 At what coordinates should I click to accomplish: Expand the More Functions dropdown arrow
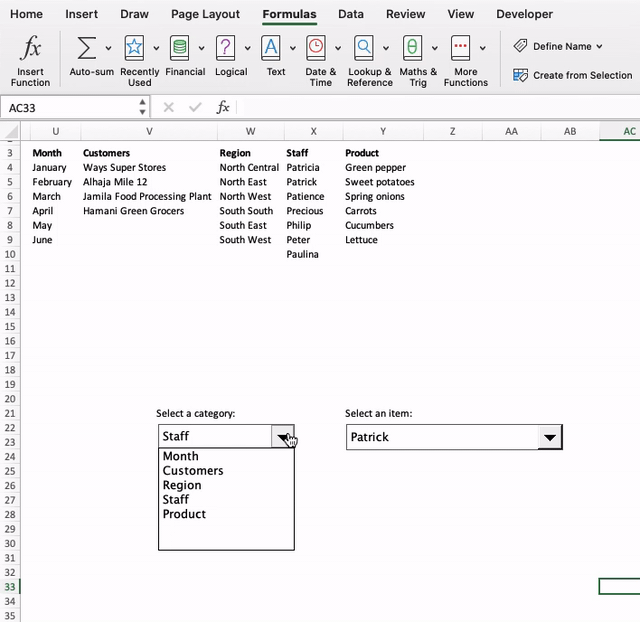482,48
